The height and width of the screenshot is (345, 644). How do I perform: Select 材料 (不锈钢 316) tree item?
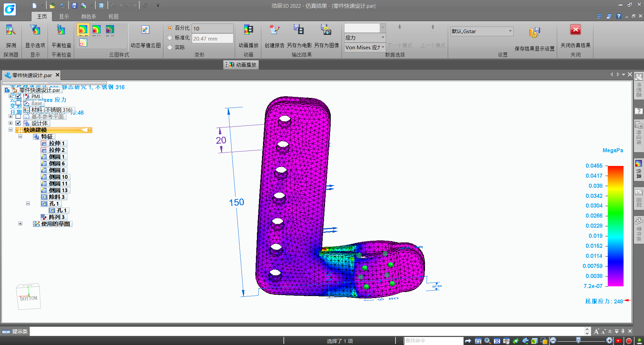point(49,110)
